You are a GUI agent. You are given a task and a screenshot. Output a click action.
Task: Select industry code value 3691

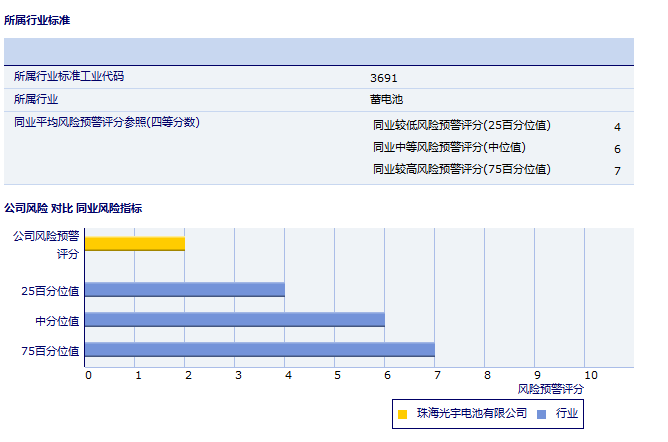[384, 77]
